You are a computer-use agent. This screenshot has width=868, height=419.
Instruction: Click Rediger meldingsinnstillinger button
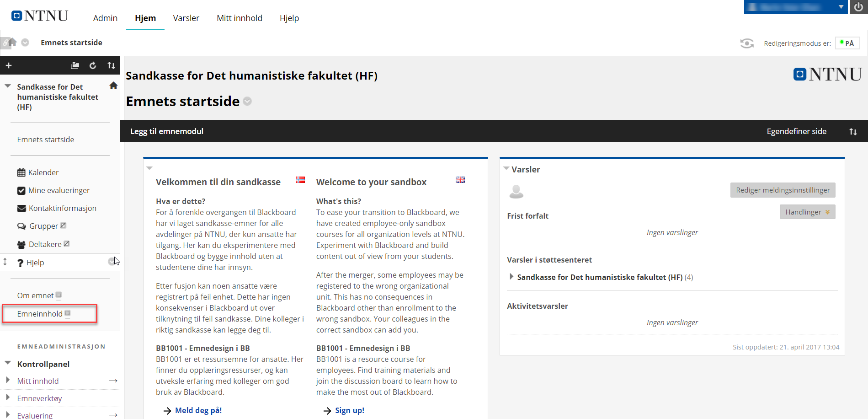click(x=783, y=190)
